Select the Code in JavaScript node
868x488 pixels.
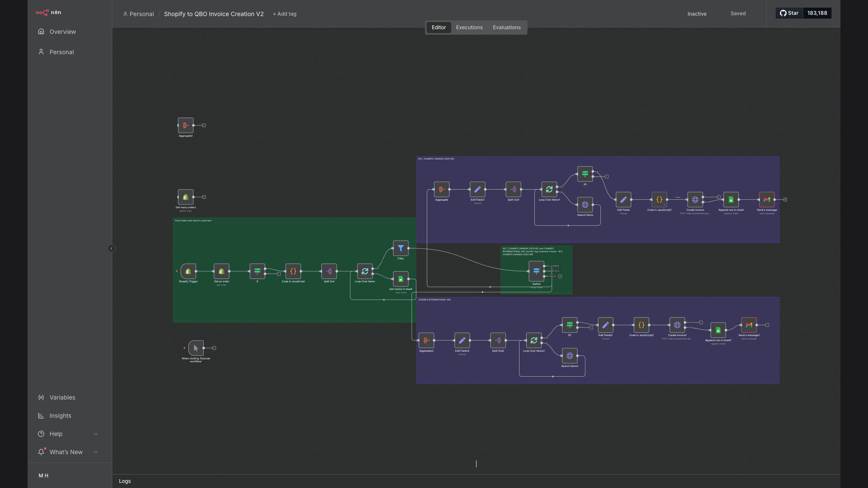tap(293, 271)
